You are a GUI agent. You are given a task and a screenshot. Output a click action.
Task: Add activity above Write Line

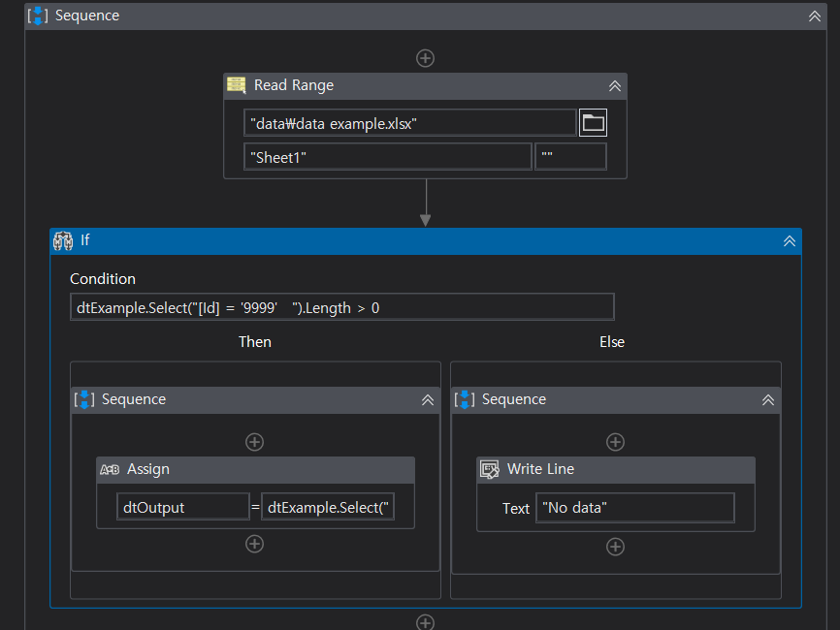coord(615,442)
